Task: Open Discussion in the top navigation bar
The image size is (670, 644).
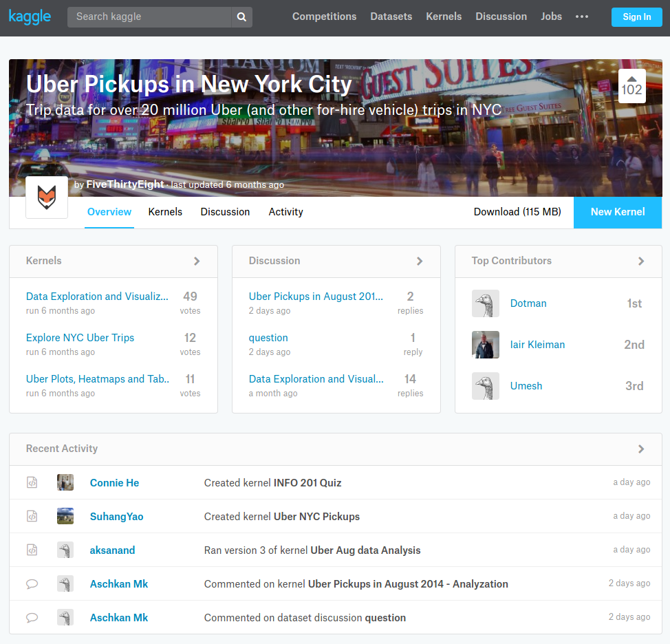Action: click(501, 17)
